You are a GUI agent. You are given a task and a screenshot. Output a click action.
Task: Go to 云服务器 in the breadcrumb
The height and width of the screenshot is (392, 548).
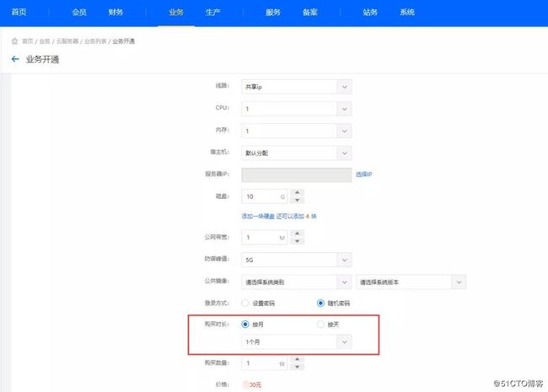pos(67,41)
